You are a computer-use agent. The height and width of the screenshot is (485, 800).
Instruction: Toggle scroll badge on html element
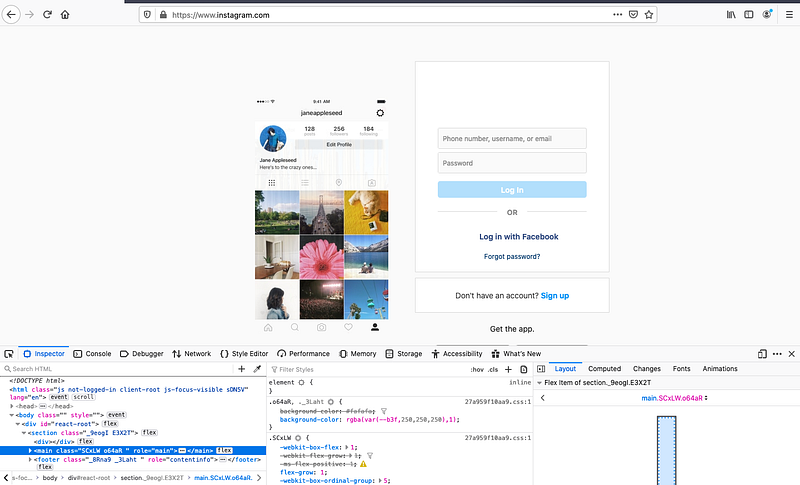point(83,397)
